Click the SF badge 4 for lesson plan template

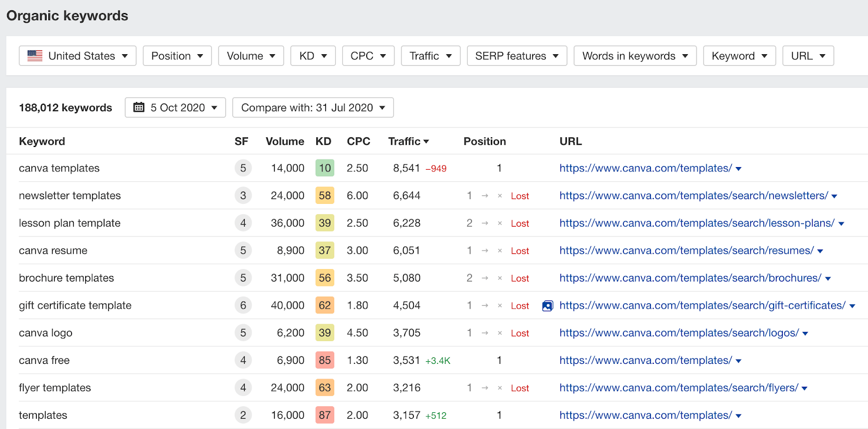click(243, 223)
